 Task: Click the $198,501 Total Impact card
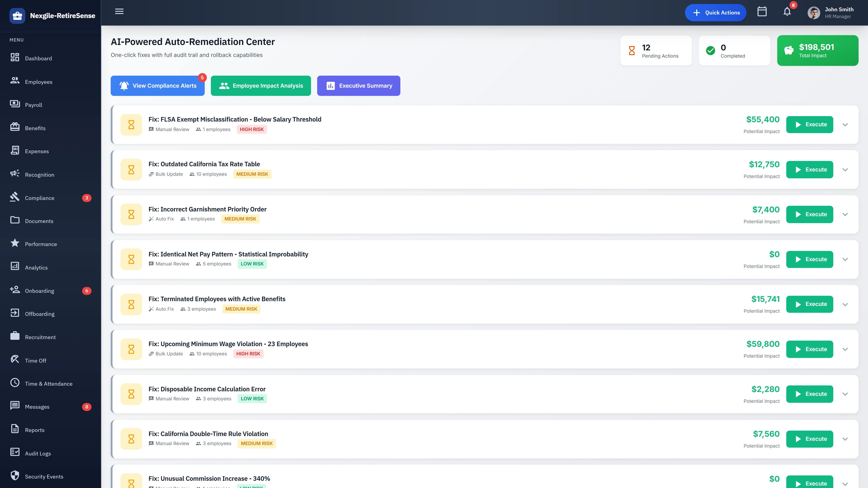[x=818, y=51]
